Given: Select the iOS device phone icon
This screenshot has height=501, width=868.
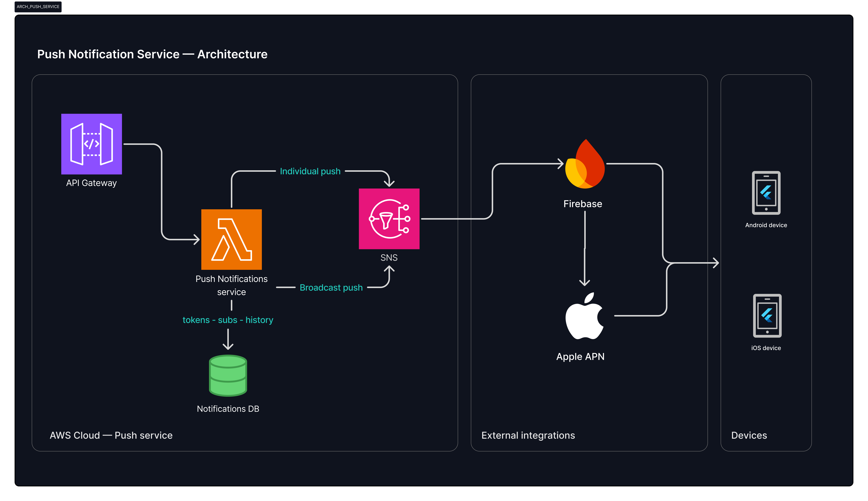Looking at the screenshot, I should [767, 316].
